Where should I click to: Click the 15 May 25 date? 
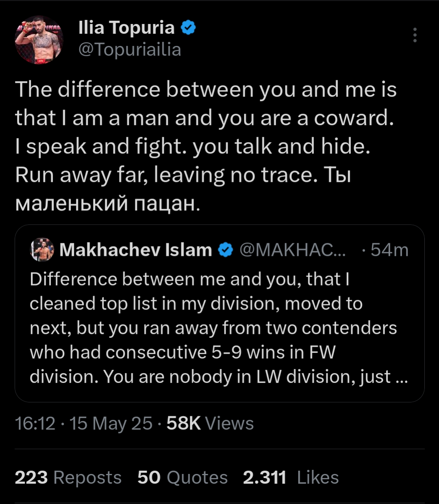[x=111, y=424]
